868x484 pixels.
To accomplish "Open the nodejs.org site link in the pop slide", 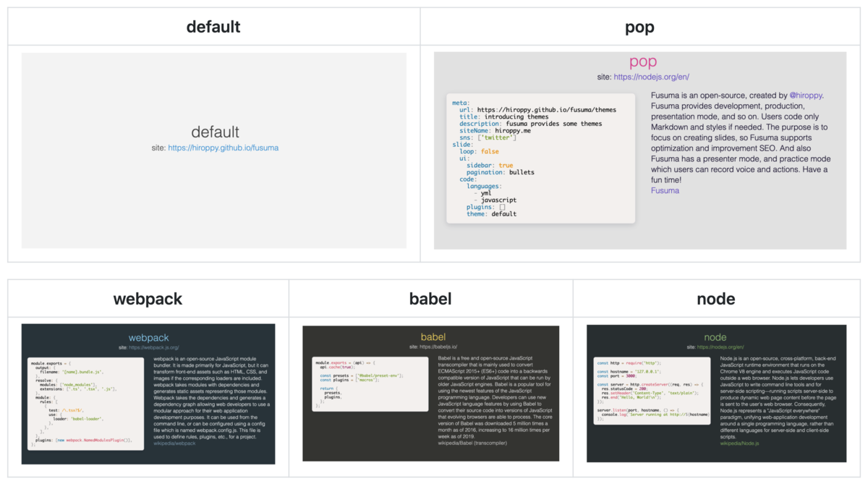I will point(651,77).
